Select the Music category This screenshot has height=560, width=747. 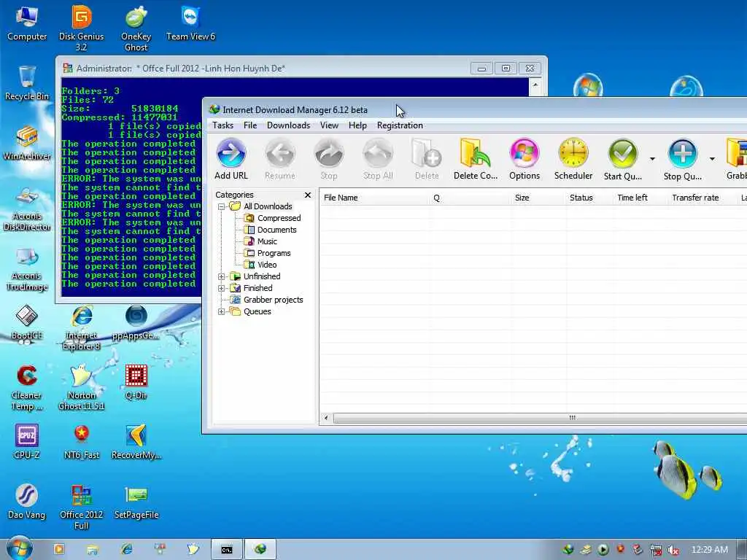point(260,241)
